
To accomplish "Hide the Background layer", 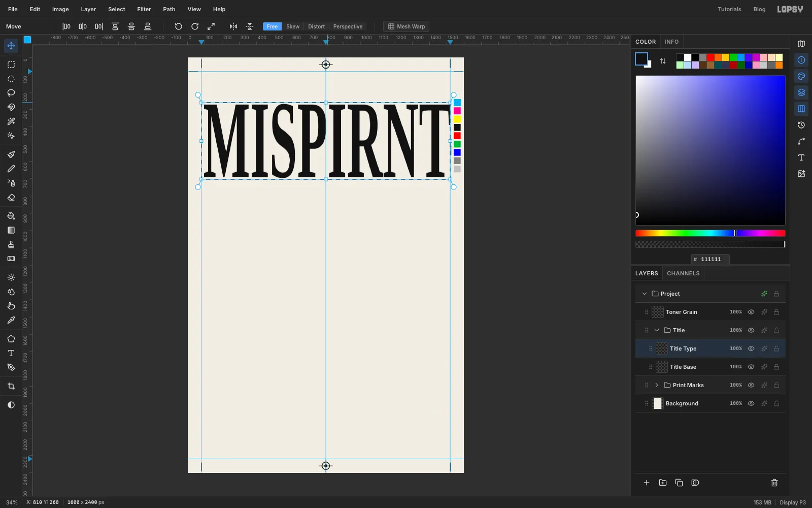I will tap(751, 403).
